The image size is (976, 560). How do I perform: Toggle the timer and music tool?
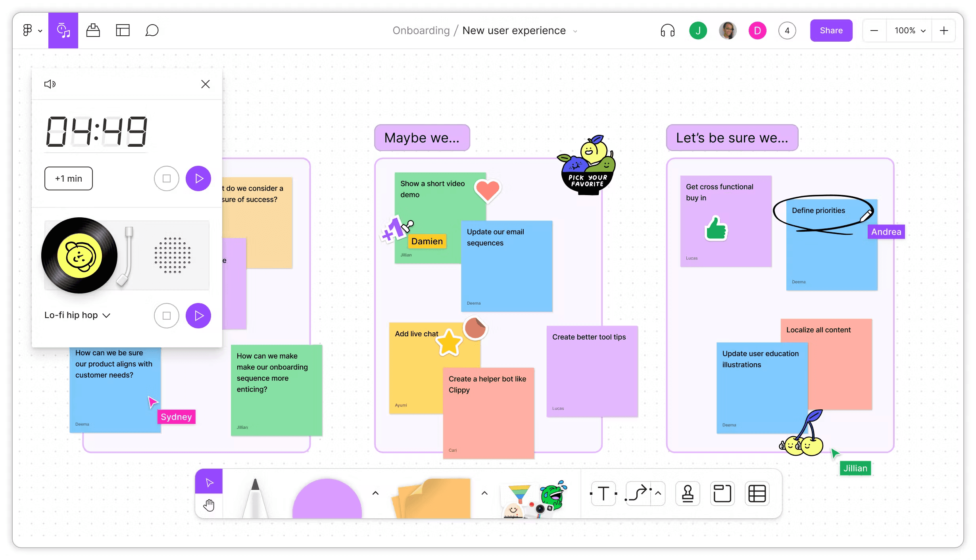[63, 31]
